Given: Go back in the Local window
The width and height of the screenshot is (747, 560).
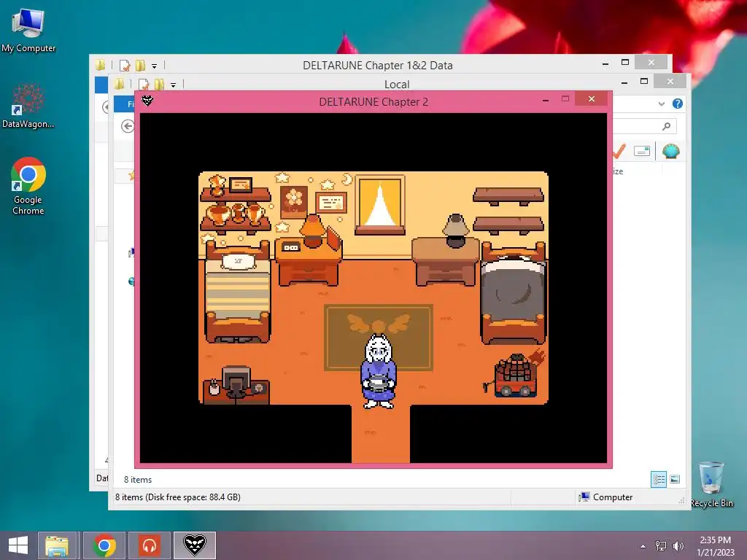Looking at the screenshot, I should point(127,126).
